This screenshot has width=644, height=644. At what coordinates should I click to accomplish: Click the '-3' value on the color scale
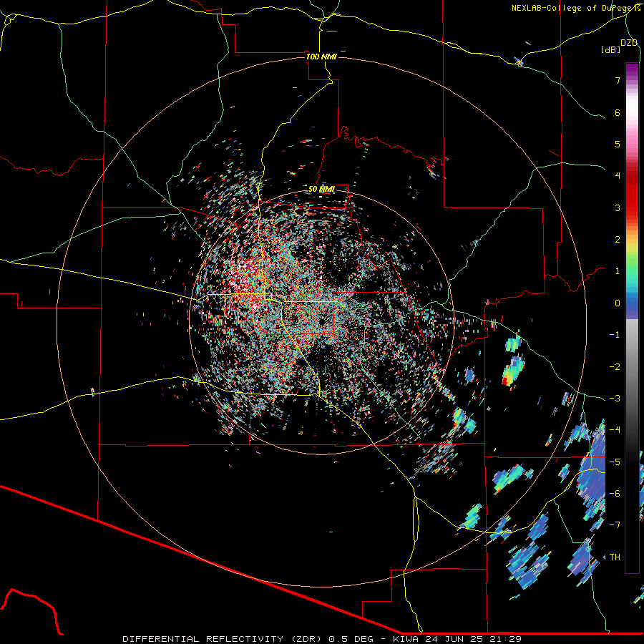click(x=615, y=398)
